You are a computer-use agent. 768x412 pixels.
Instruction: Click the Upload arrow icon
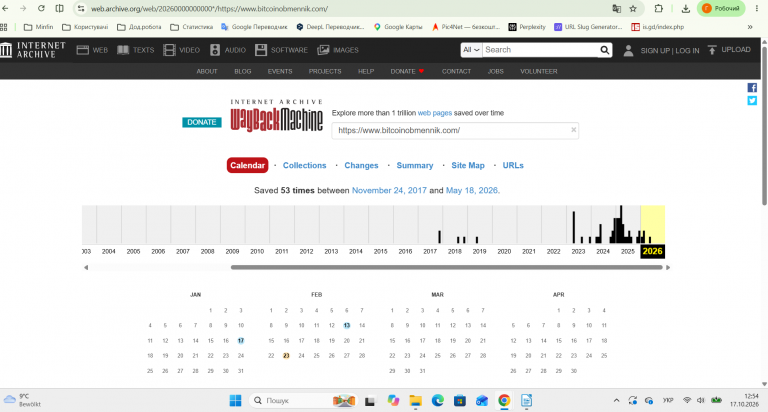(x=712, y=50)
